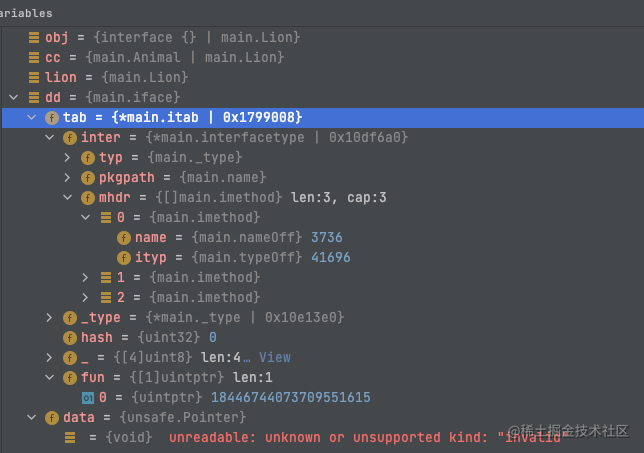This screenshot has width=644, height=453.
Task: Click the field icon beside inter
Action: point(70,138)
